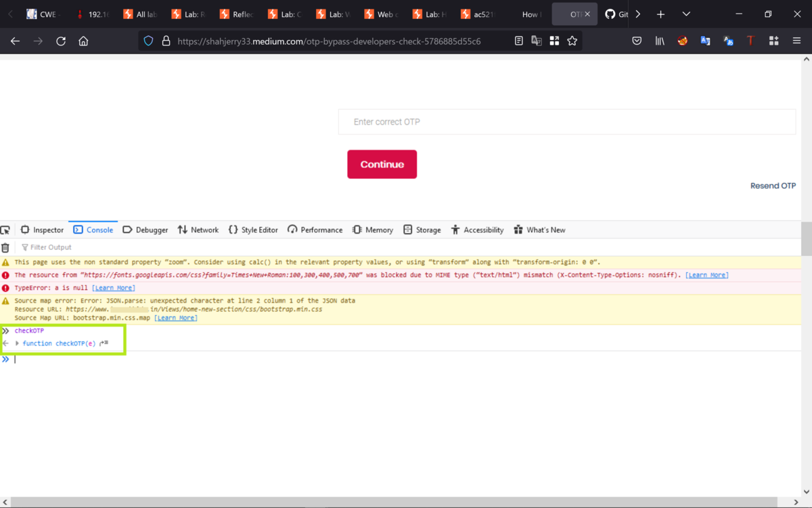The width and height of the screenshot is (812, 508).
Task: Reload the current page
Action: [61, 41]
